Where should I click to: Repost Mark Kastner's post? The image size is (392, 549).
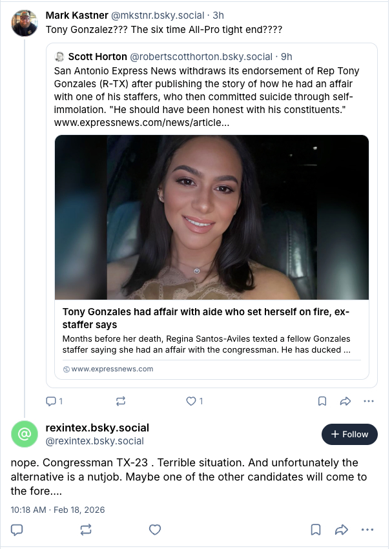tap(120, 401)
